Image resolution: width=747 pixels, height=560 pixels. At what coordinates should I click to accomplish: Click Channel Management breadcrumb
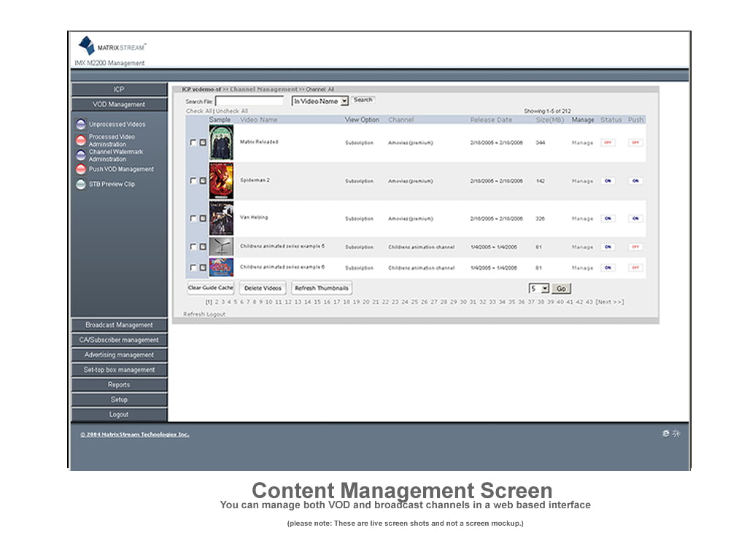pos(263,89)
